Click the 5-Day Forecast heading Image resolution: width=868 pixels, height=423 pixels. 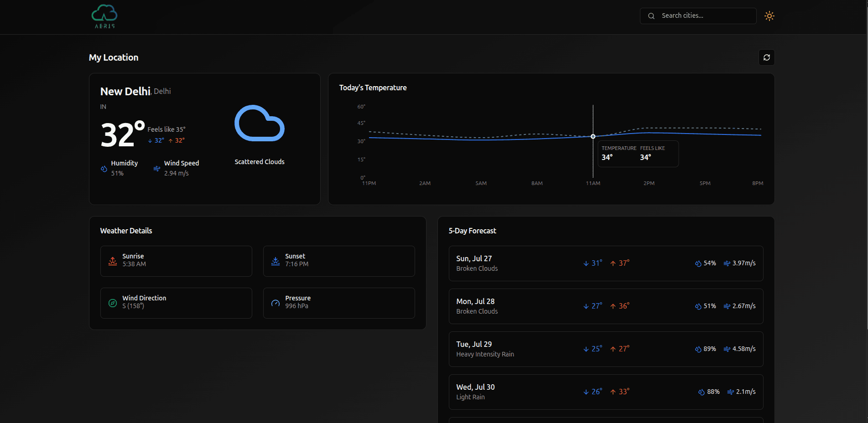(473, 231)
